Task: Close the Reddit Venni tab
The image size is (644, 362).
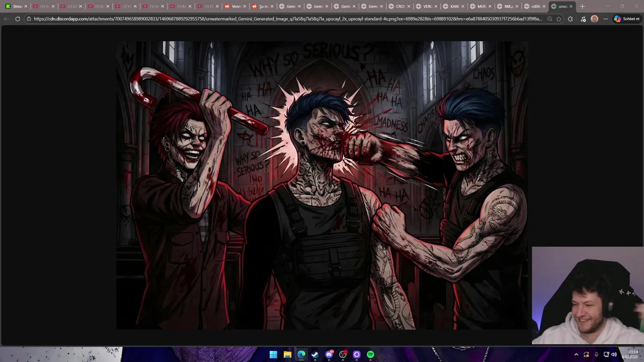Action: point(244,7)
